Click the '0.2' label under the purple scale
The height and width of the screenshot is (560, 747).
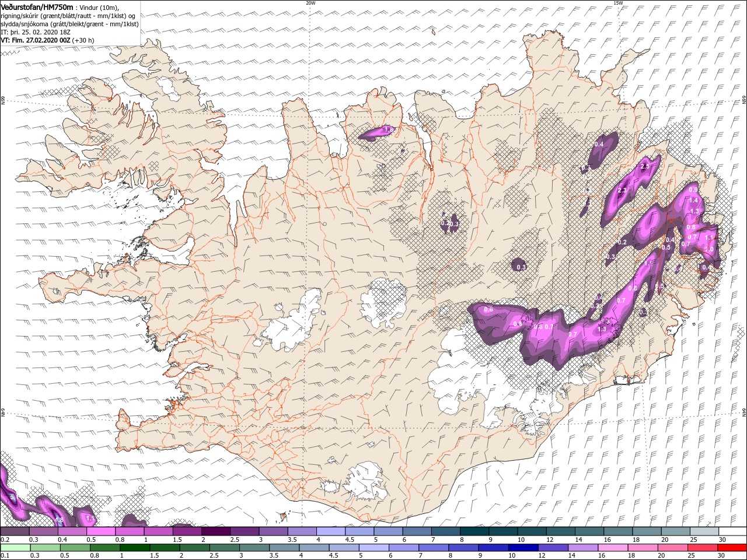[4, 540]
